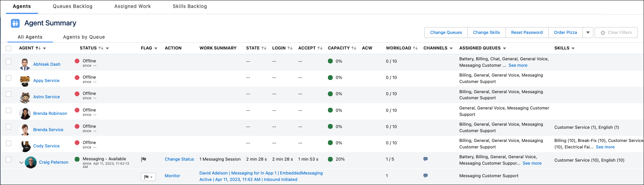Click the flag icon in Craig Paterson's row

pyautogui.click(x=144, y=159)
